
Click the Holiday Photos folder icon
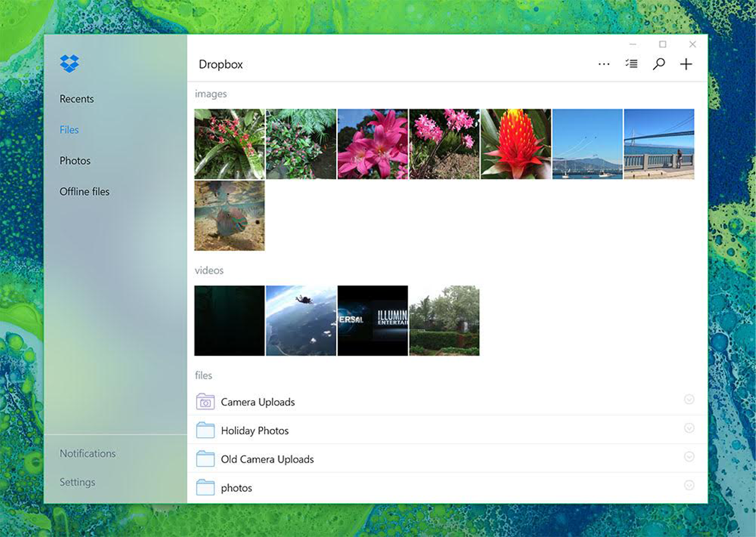[x=205, y=430]
